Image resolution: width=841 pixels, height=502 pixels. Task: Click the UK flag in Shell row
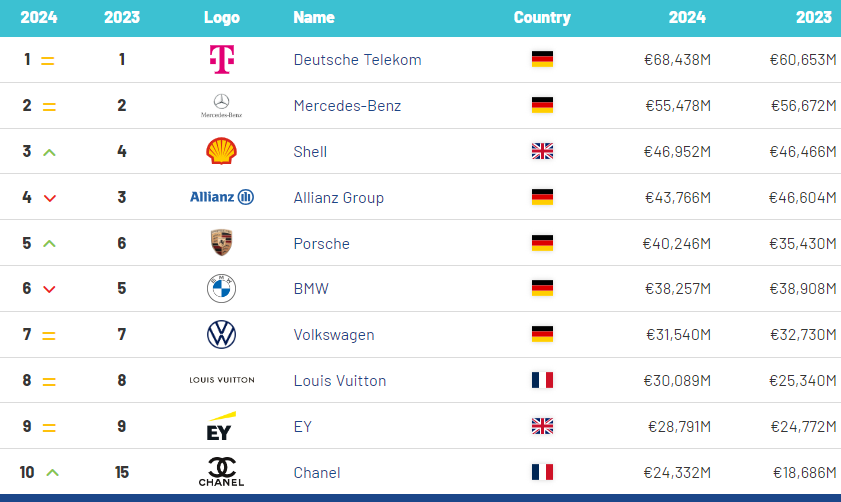tap(542, 151)
